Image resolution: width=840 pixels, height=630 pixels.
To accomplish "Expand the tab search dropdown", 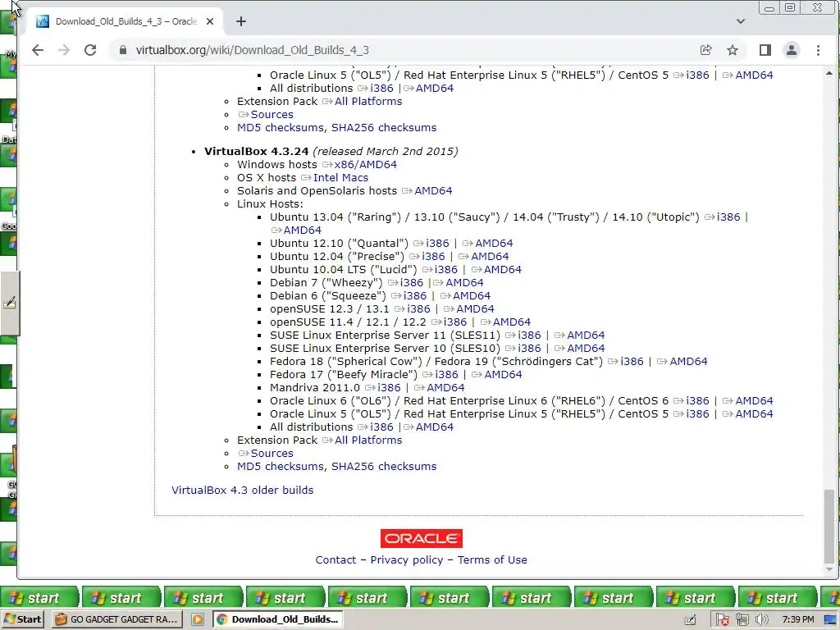I will click(741, 21).
